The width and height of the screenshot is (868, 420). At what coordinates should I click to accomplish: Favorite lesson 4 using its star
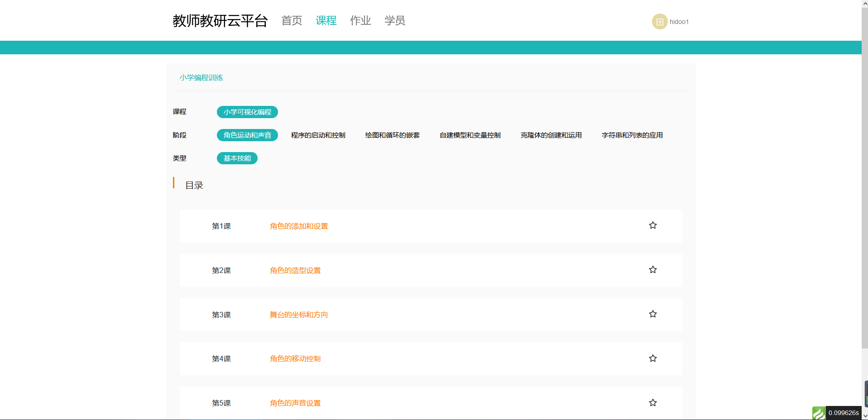click(652, 358)
